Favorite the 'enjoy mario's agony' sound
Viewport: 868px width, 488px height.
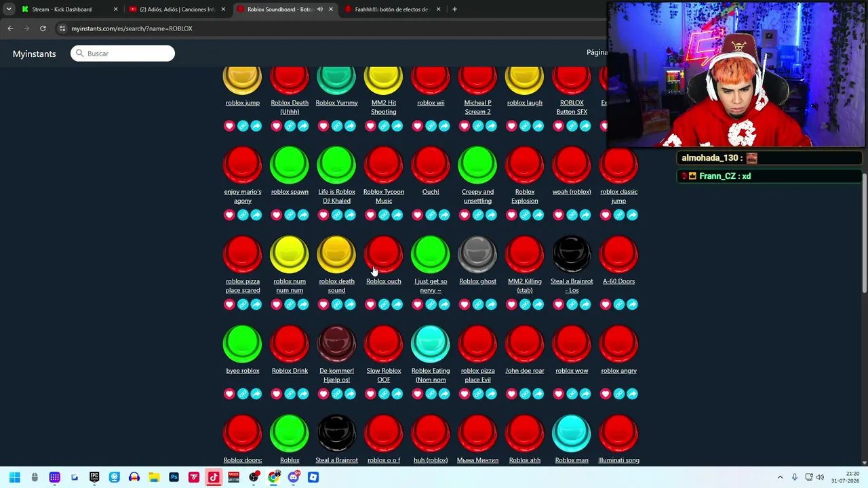[x=229, y=215]
